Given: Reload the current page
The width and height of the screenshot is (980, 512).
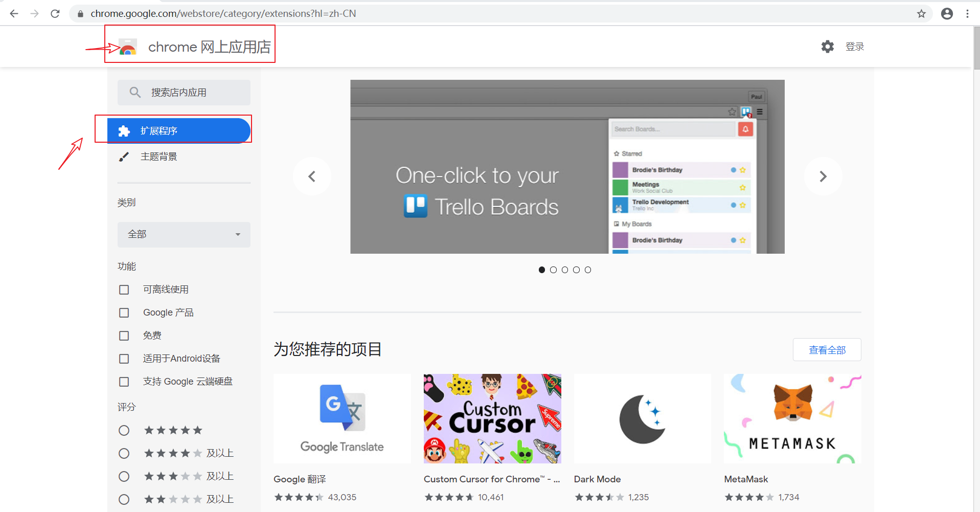Looking at the screenshot, I should (55, 14).
